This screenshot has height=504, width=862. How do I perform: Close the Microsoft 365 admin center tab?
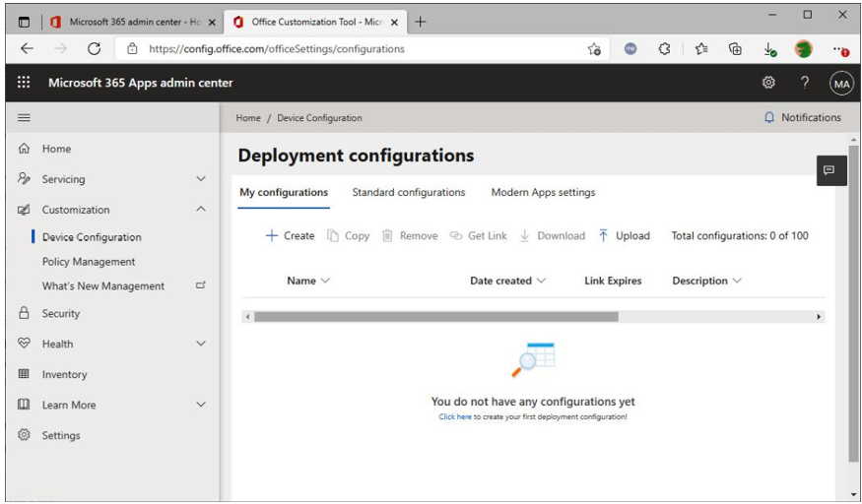pyautogui.click(x=212, y=23)
